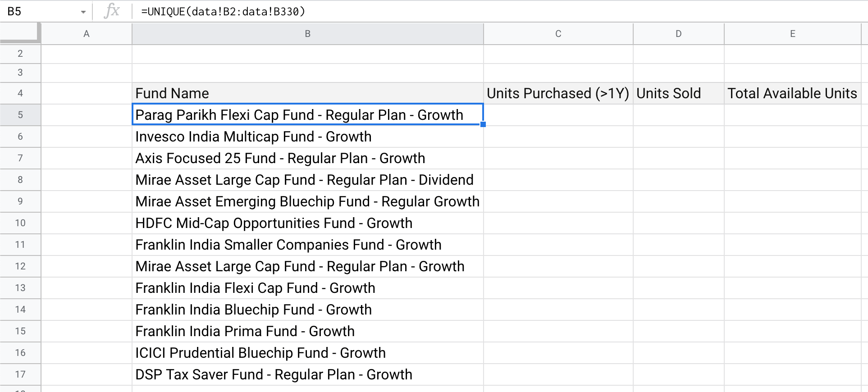
Task: Select Mirae Asset Large Cap Dividend cell
Action: click(308, 180)
